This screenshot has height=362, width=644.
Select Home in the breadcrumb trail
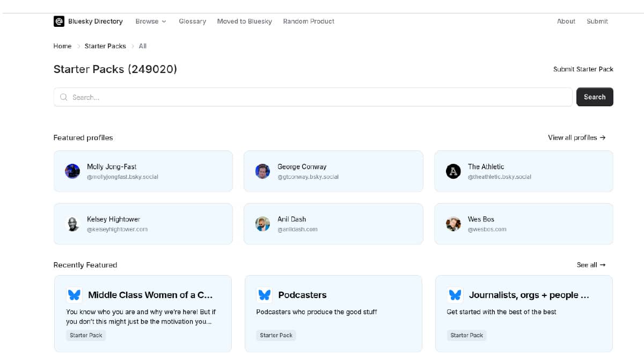pyautogui.click(x=62, y=46)
